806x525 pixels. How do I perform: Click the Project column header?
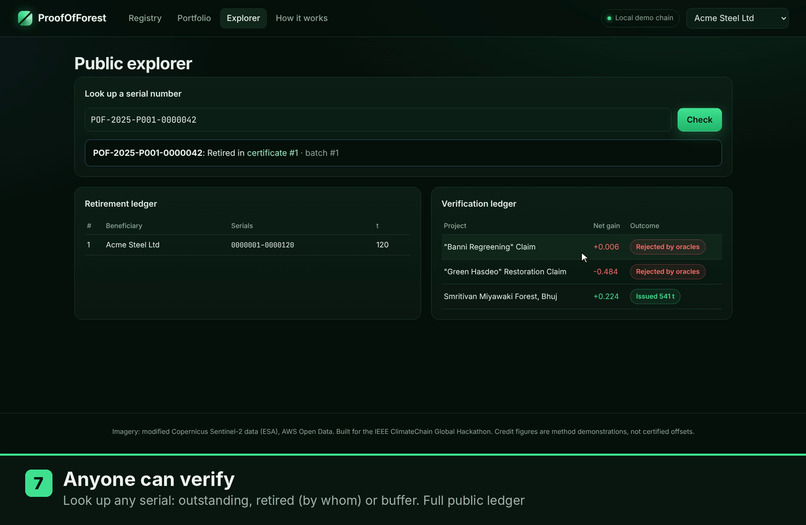[455, 226]
